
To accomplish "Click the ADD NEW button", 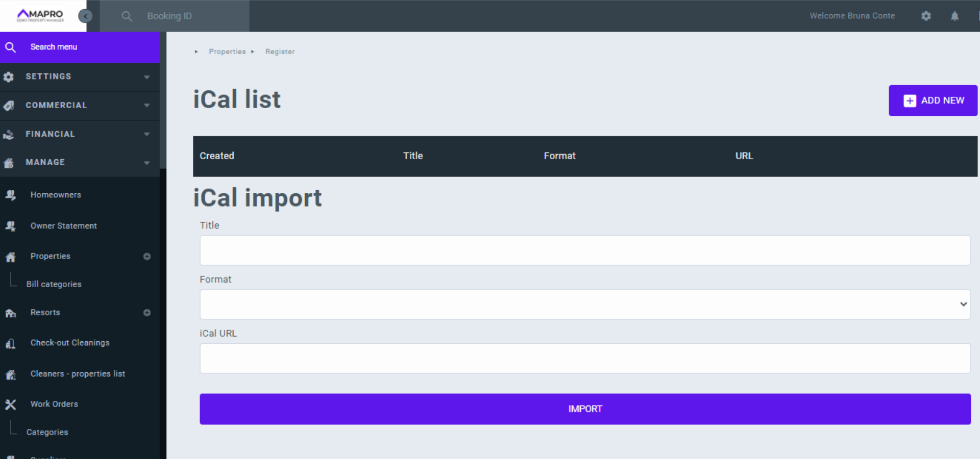I will (933, 100).
